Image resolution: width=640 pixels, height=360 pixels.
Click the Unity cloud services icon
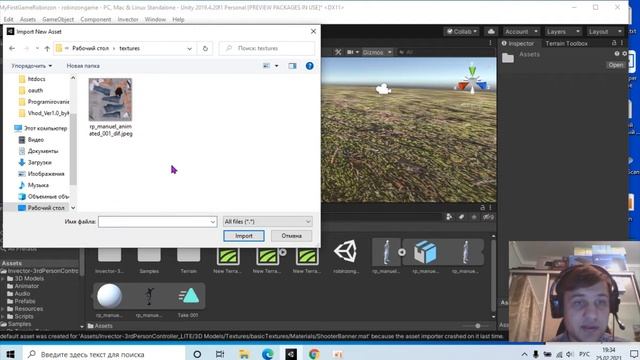(491, 31)
